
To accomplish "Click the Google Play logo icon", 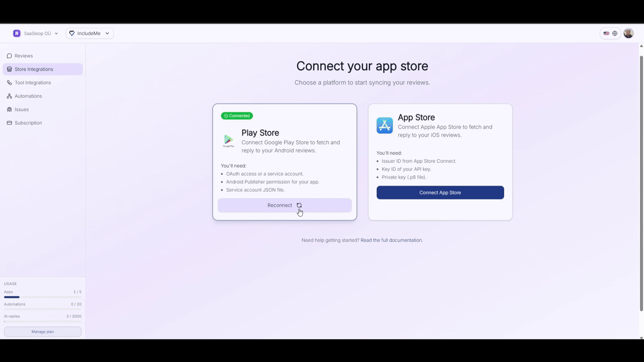I will pyautogui.click(x=228, y=141).
